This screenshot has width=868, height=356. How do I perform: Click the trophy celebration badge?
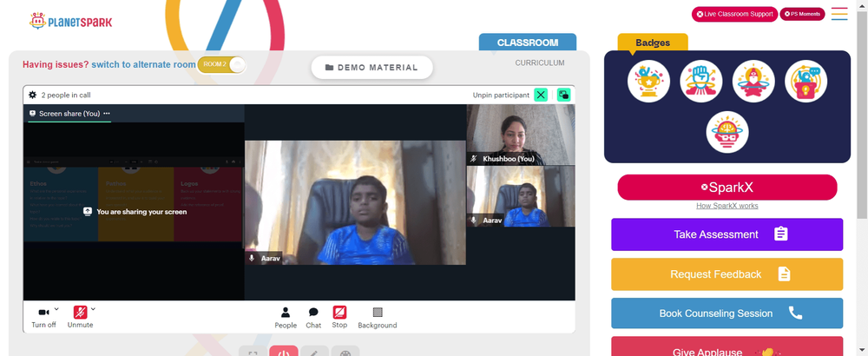click(648, 81)
